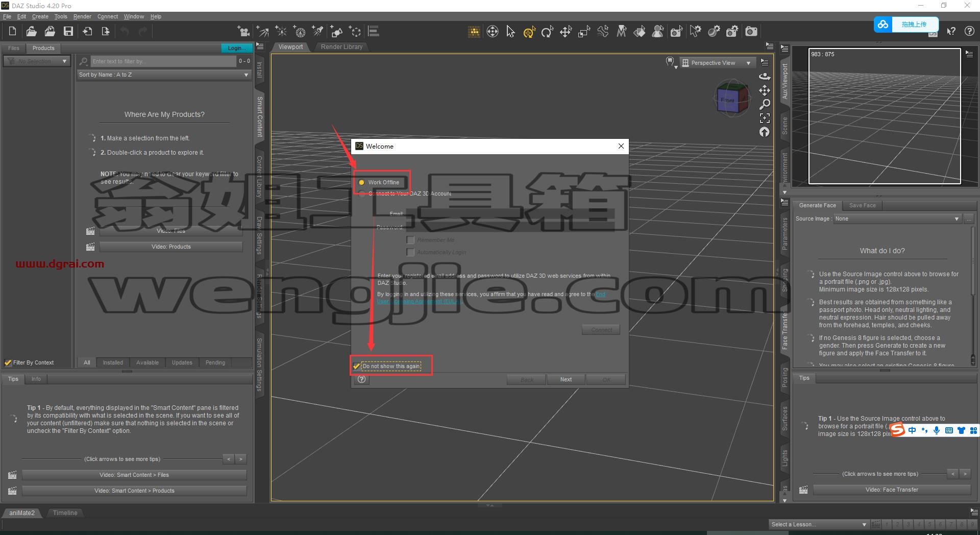Toggle Filter By Context checkbox
Viewport: 980px width, 535px height.
click(x=8, y=362)
